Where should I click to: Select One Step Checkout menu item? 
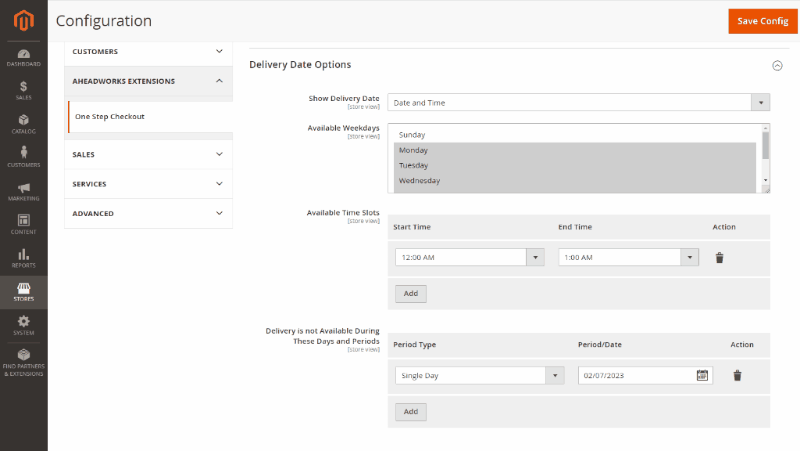tap(110, 116)
